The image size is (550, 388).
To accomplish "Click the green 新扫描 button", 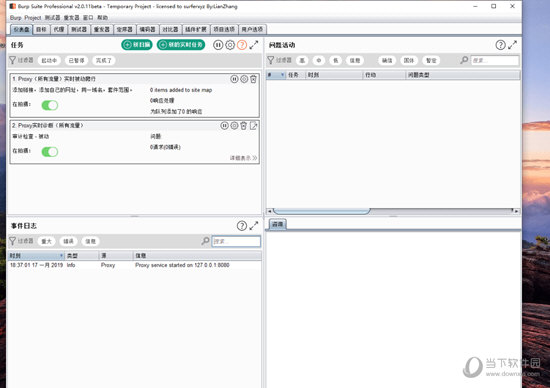I will (x=137, y=45).
